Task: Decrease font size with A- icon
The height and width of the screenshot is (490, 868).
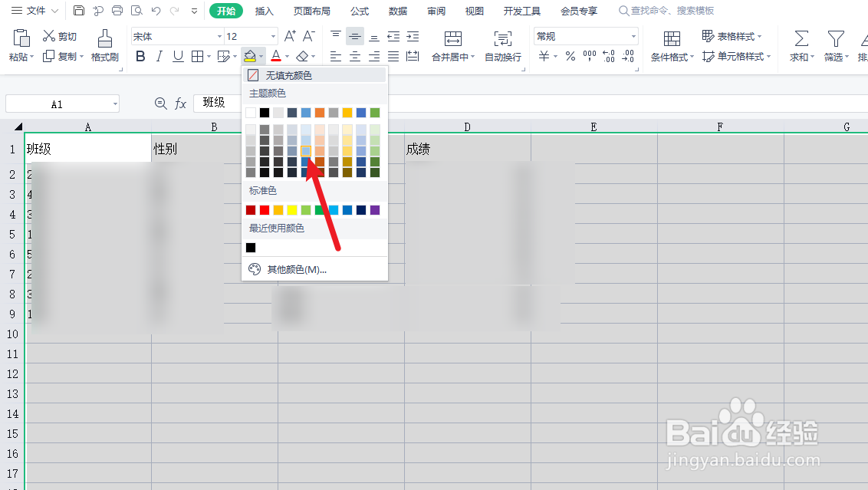Action: point(309,37)
